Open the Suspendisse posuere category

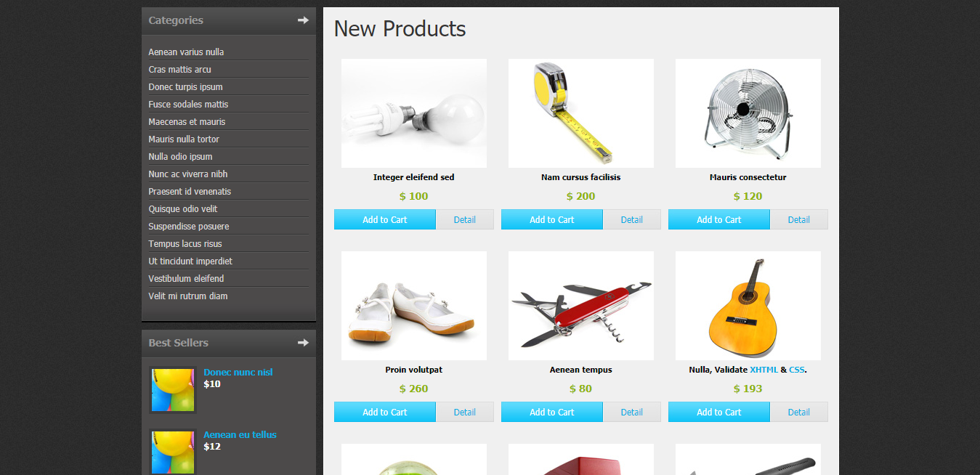[189, 227]
